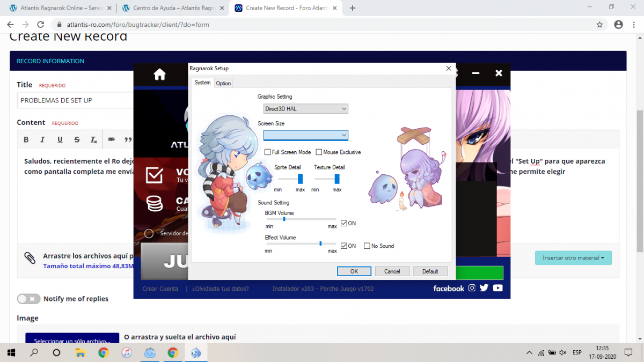This screenshot has height=362, width=644.
Task: Show hidden system tray icons
Action: 529,352
